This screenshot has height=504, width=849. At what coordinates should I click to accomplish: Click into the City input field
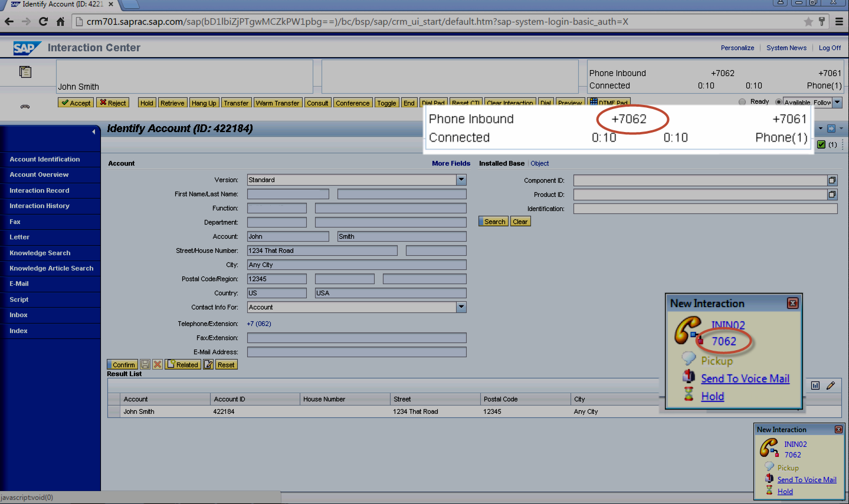[x=356, y=265]
